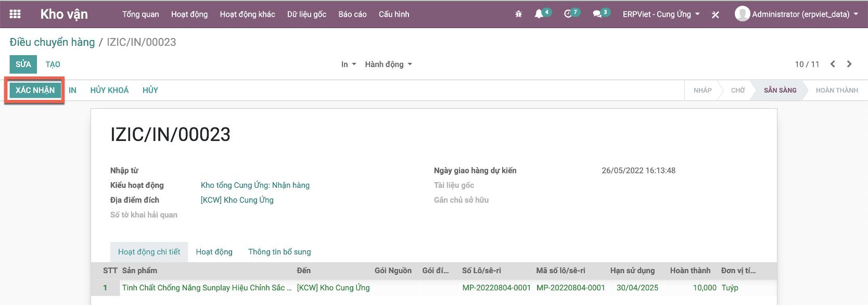Viewport: 868px width, 307px height.
Task: Go to previous record arrow
Action: (x=833, y=64)
